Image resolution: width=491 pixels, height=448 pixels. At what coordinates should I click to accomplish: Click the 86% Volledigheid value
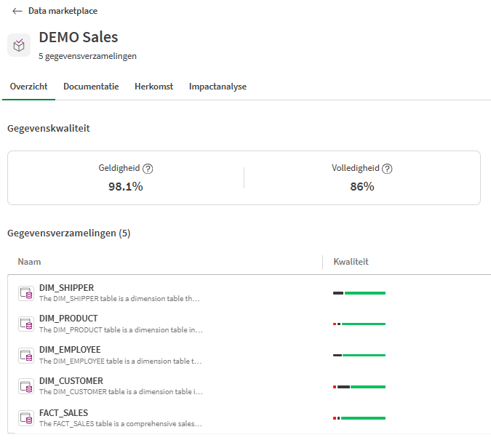click(x=362, y=187)
